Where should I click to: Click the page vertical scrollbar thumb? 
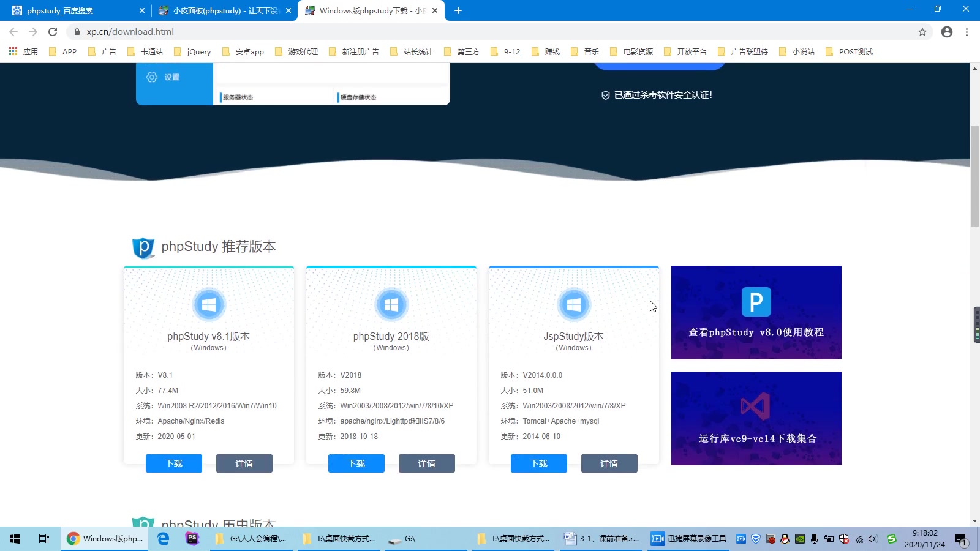click(974, 176)
